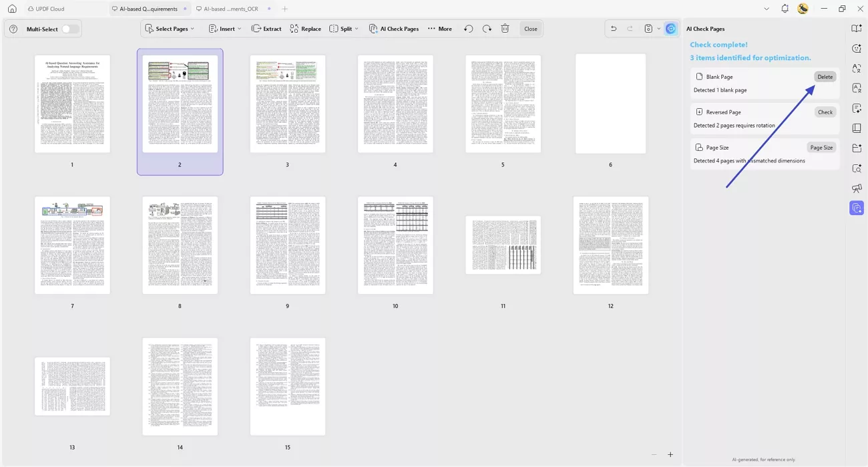Delete the selected page using the trash icon
Screen dimensions: 868x467
(x=505, y=28)
